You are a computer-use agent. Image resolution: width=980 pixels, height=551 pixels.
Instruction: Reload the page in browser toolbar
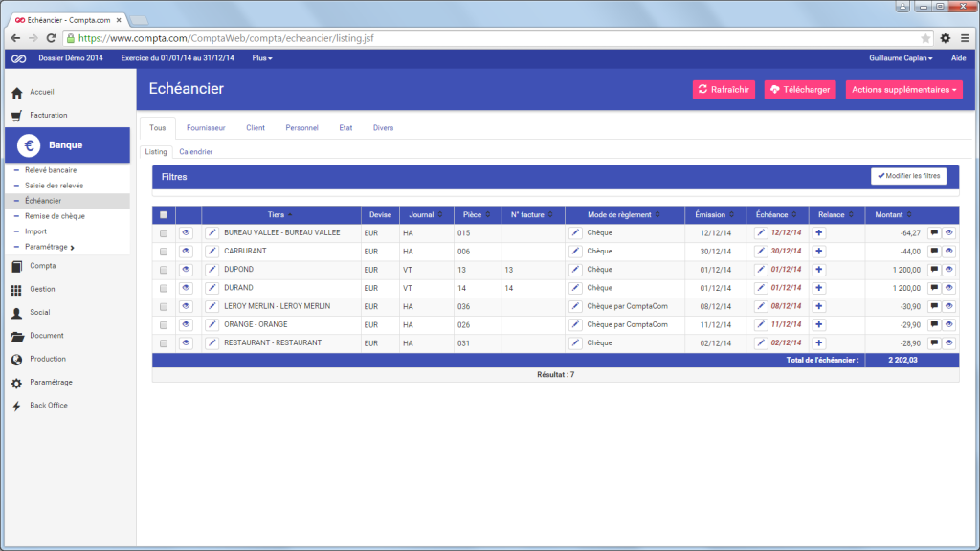coord(52,38)
